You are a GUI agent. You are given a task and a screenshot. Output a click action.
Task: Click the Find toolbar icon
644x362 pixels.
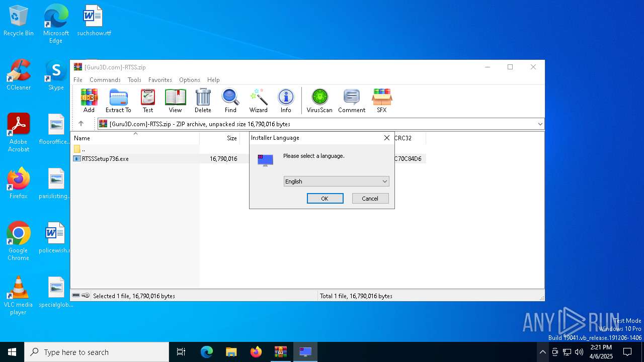pos(230,101)
